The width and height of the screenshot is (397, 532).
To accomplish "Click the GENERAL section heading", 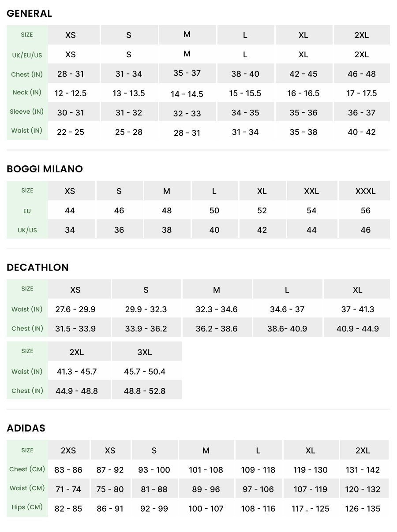I will 30,14.
